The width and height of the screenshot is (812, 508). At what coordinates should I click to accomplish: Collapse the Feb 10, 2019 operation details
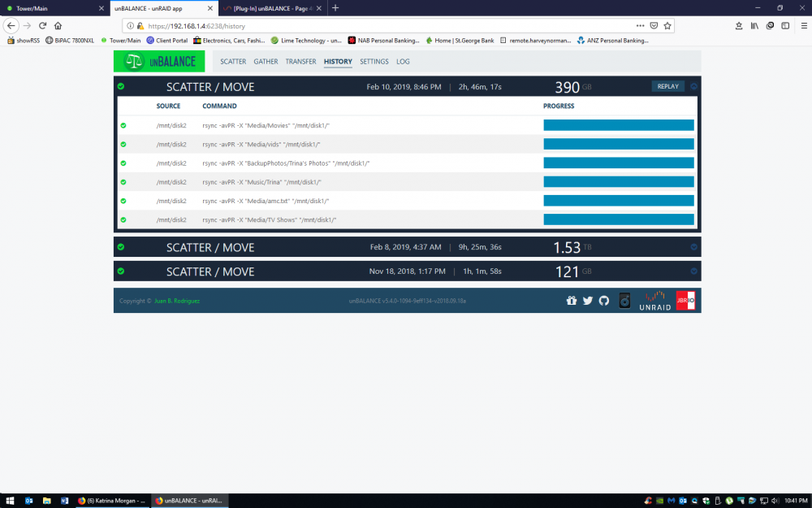coord(694,87)
